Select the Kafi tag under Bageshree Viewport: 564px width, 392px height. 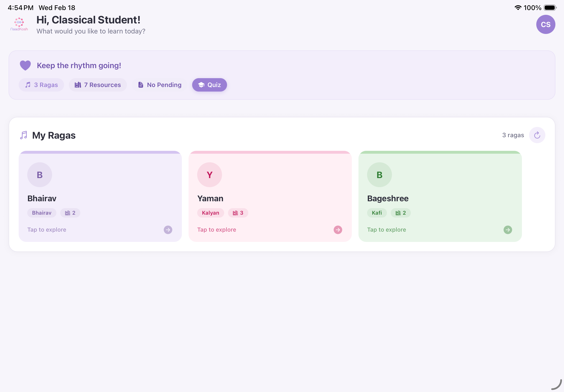click(377, 213)
